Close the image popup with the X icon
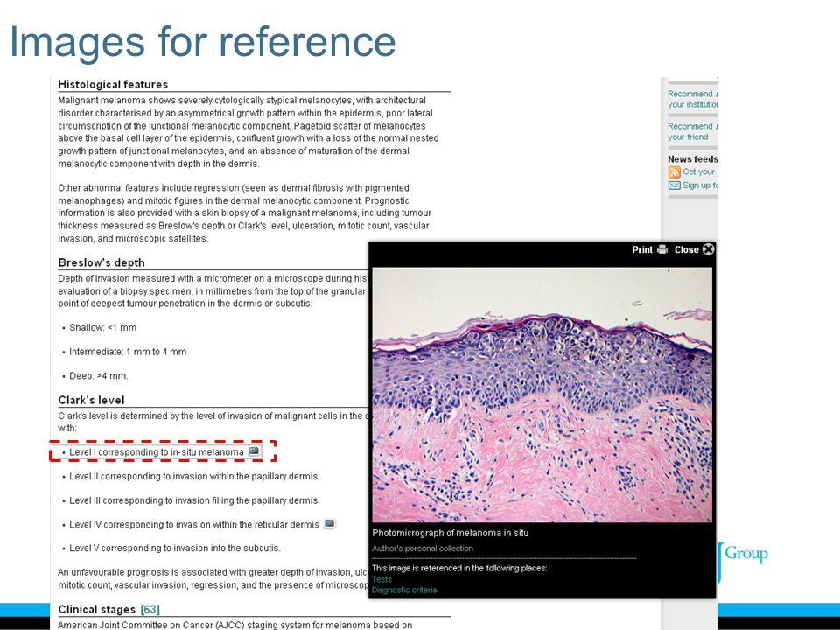Image resolution: width=840 pixels, height=630 pixels. click(x=708, y=249)
